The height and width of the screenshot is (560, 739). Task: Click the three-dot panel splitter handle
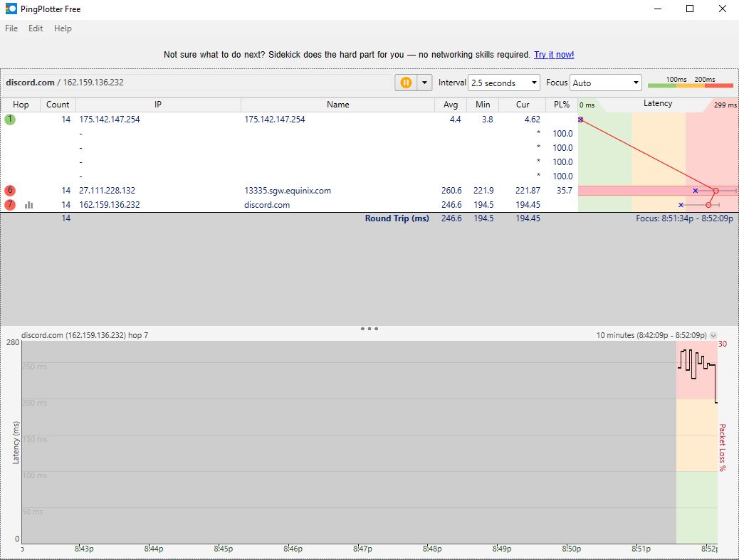(369, 329)
